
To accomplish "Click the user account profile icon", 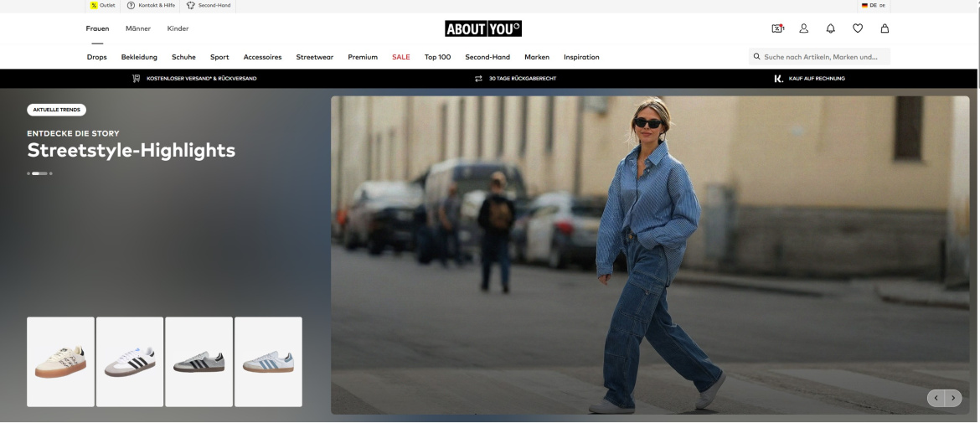I will (x=804, y=28).
